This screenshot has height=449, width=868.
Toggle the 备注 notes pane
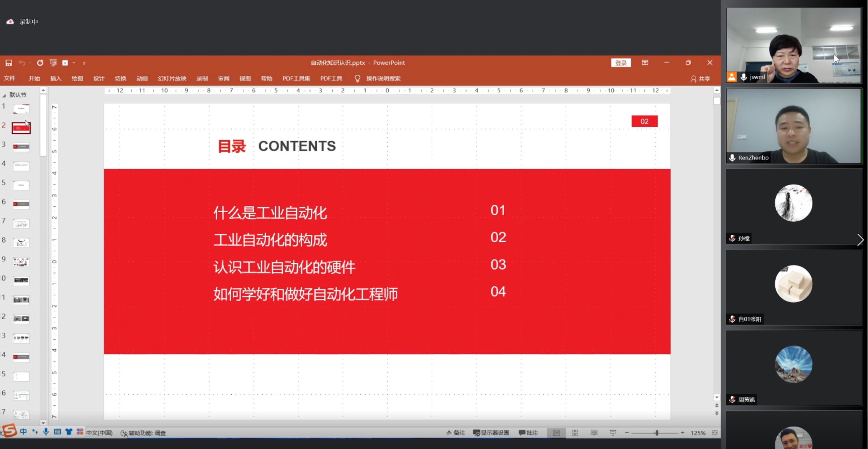(x=456, y=433)
